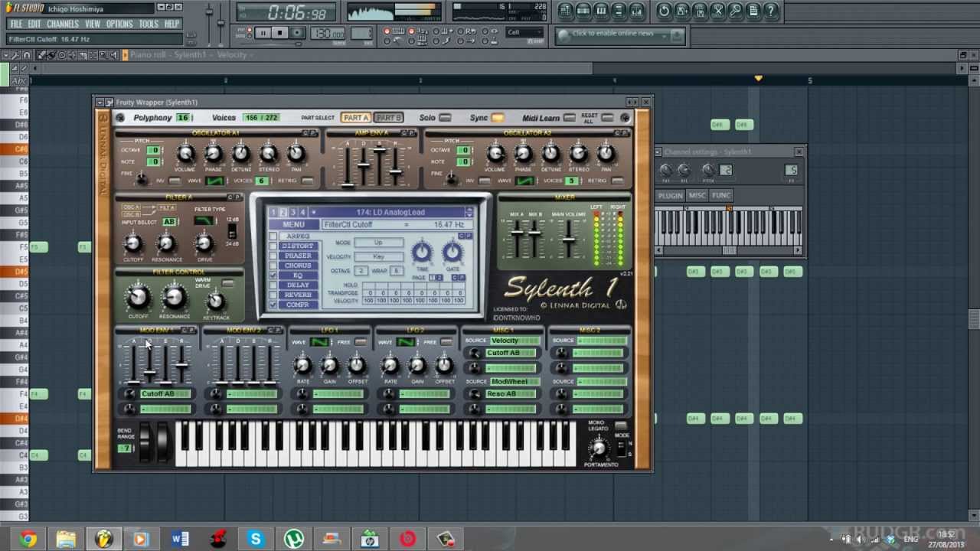Open the piano roll wrench tools icon
The image size is (980, 551).
point(16,55)
